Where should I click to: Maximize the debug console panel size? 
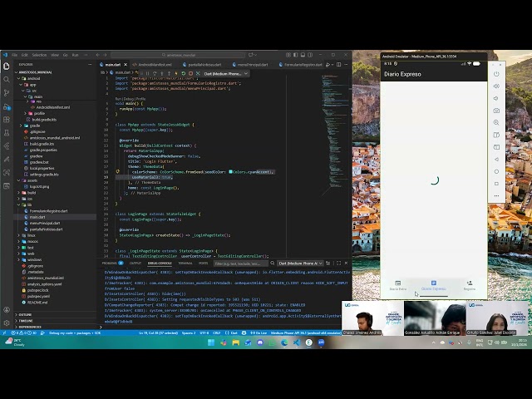(338, 264)
